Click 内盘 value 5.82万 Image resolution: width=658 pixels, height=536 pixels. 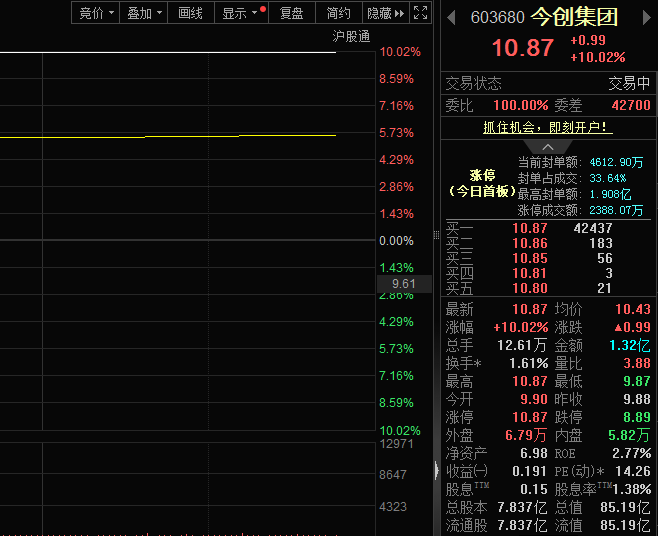[629, 435]
